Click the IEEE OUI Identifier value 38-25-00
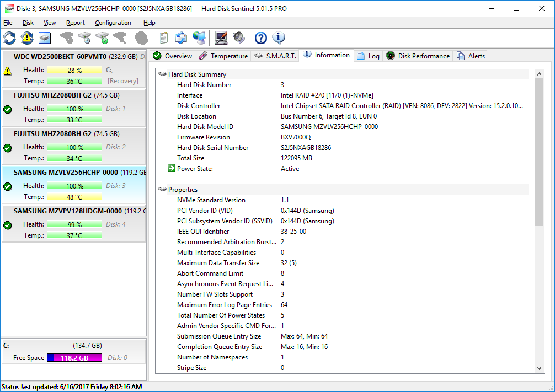The image size is (555, 392). [x=293, y=232]
